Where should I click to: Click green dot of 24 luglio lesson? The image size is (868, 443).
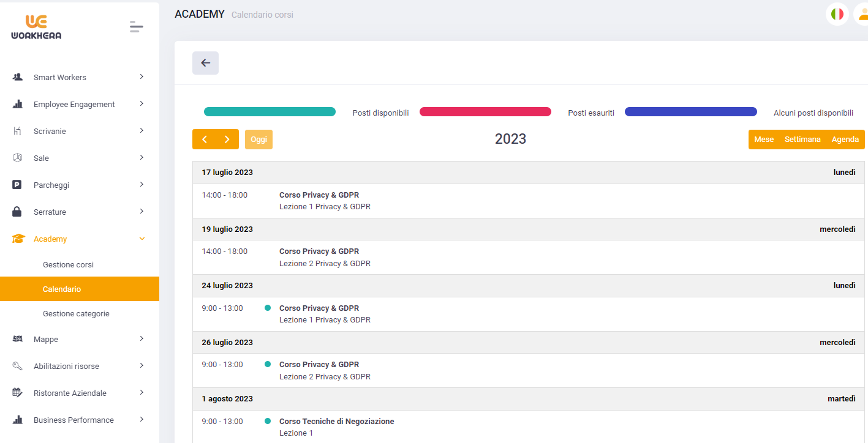point(268,308)
